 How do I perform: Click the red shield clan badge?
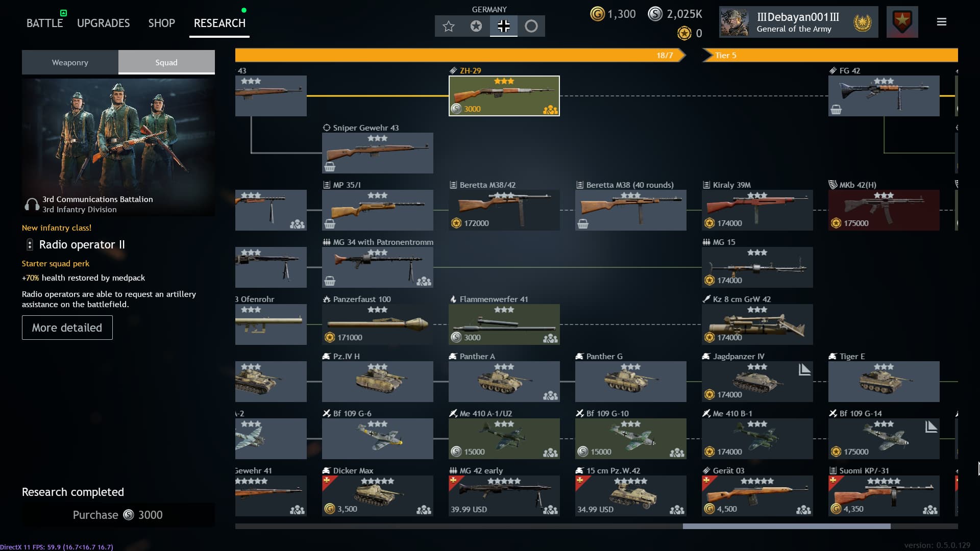(x=902, y=22)
